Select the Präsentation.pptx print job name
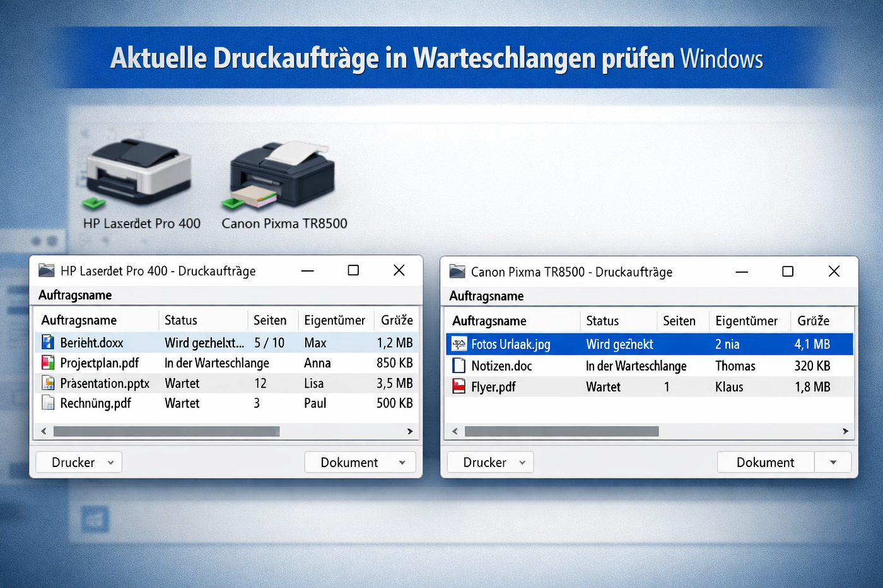883x588 pixels. (105, 383)
